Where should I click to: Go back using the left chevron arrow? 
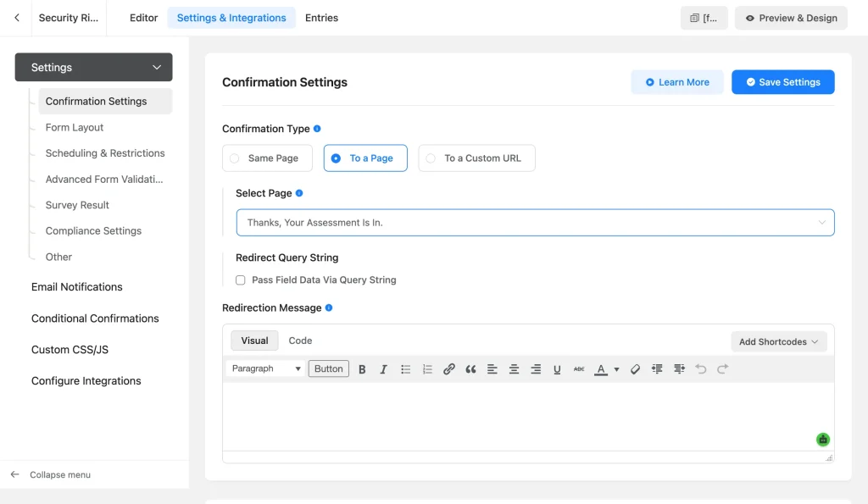point(17,18)
